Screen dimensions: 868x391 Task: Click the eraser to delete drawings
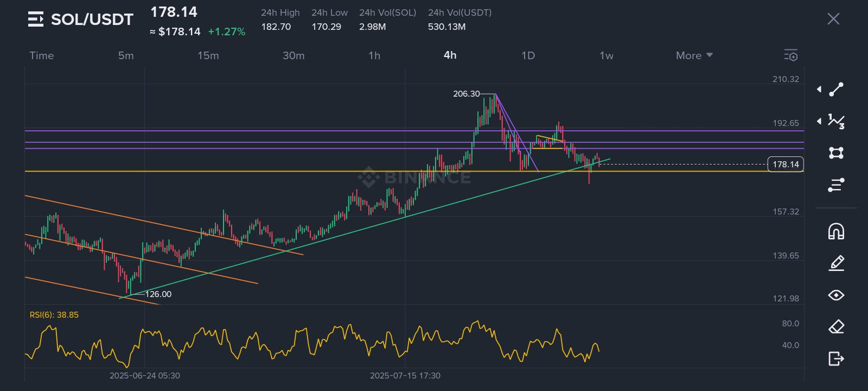pyautogui.click(x=837, y=326)
